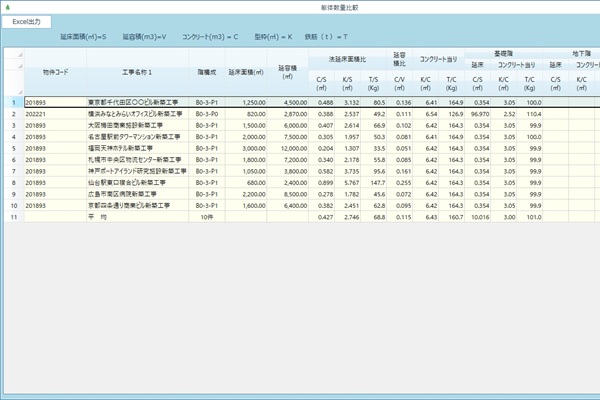The width and height of the screenshot is (600, 400).
Task: Click the Excel出力 export button
Action: [26, 21]
